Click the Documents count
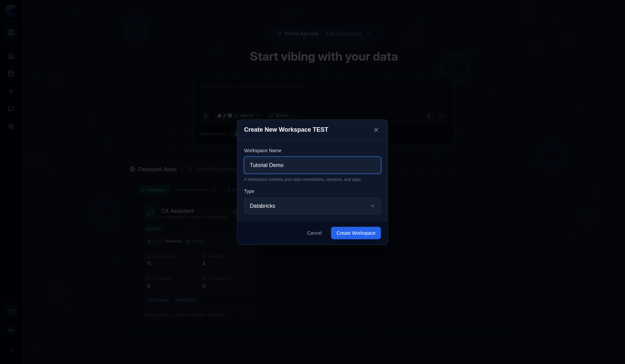The height and width of the screenshot is (364, 625). [x=204, y=286]
